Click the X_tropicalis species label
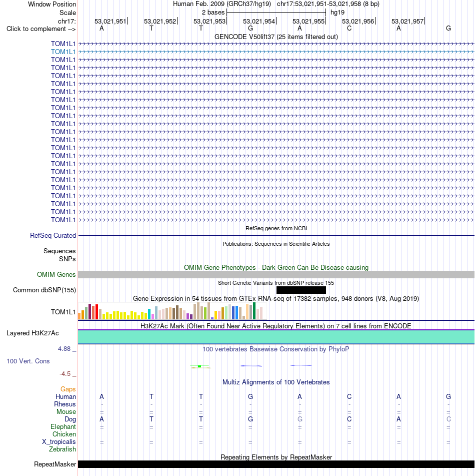475x476 pixels. pos(59,441)
